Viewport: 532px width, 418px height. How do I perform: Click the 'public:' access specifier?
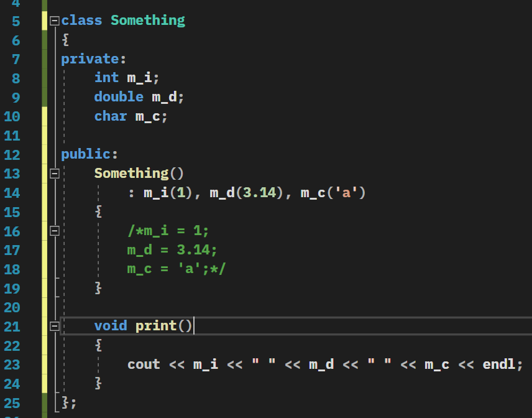[x=89, y=154]
